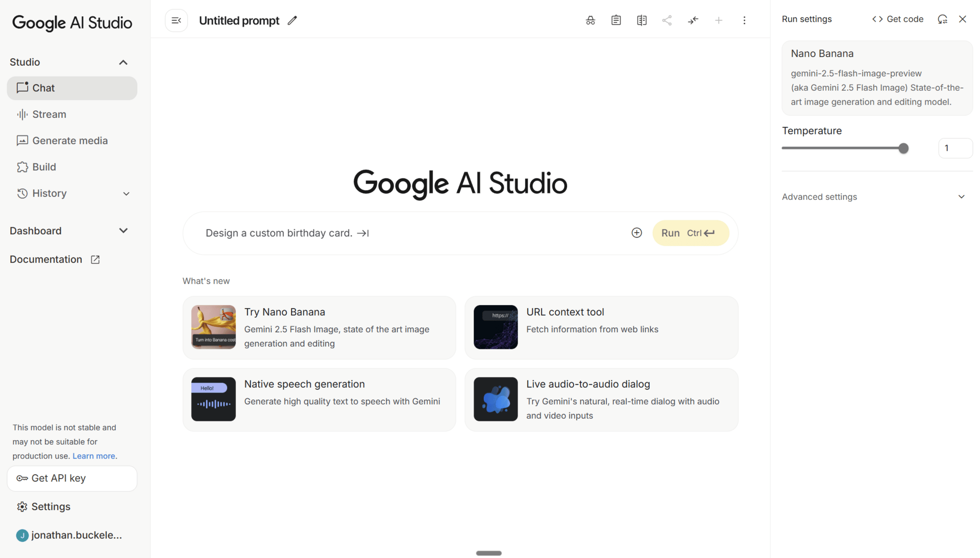Select Chat in the Studio menu
This screenshot has width=980, height=558.
[x=72, y=88]
